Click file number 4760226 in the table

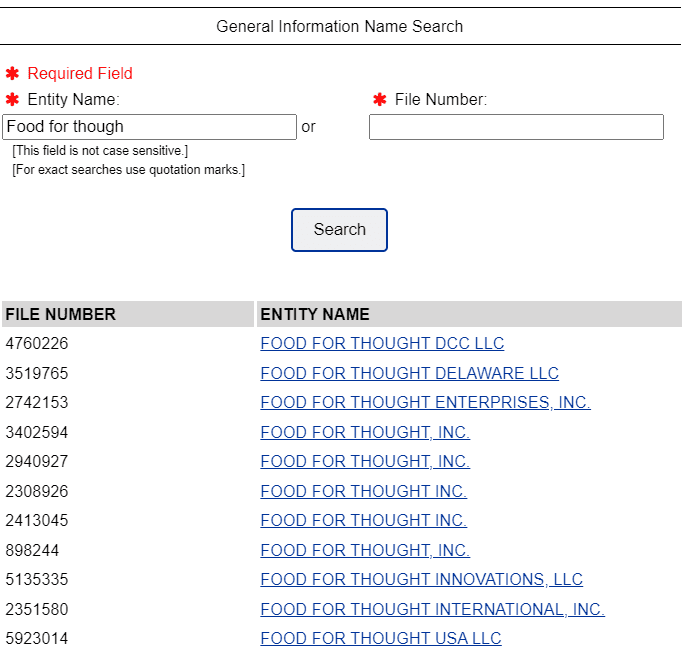pos(37,344)
